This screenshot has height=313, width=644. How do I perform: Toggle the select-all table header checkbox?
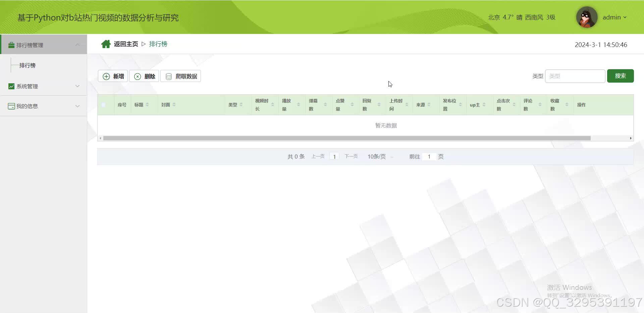coord(103,105)
